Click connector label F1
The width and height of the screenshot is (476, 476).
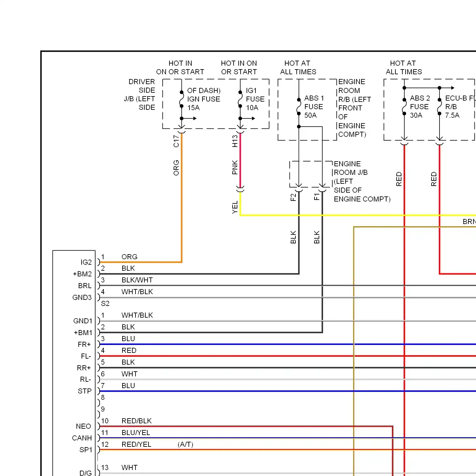[x=317, y=197]
